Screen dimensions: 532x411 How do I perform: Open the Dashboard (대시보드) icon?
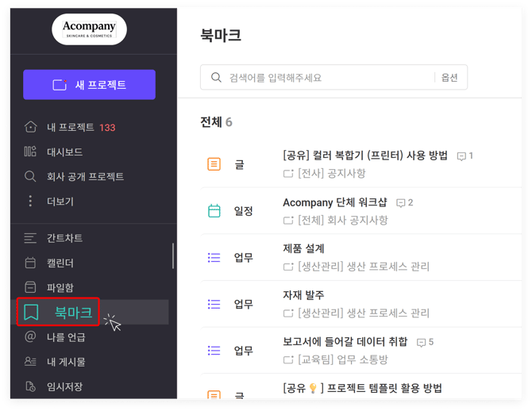[30, 152]
